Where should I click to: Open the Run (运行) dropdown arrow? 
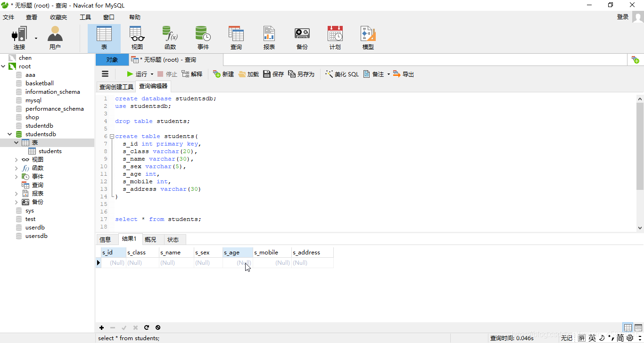[152, 74]
